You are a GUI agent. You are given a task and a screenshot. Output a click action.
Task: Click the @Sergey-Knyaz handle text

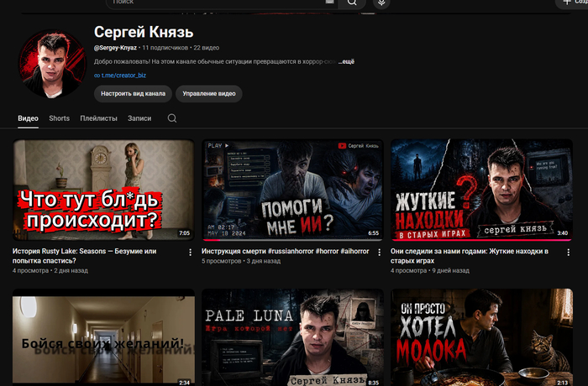(115, 48)
